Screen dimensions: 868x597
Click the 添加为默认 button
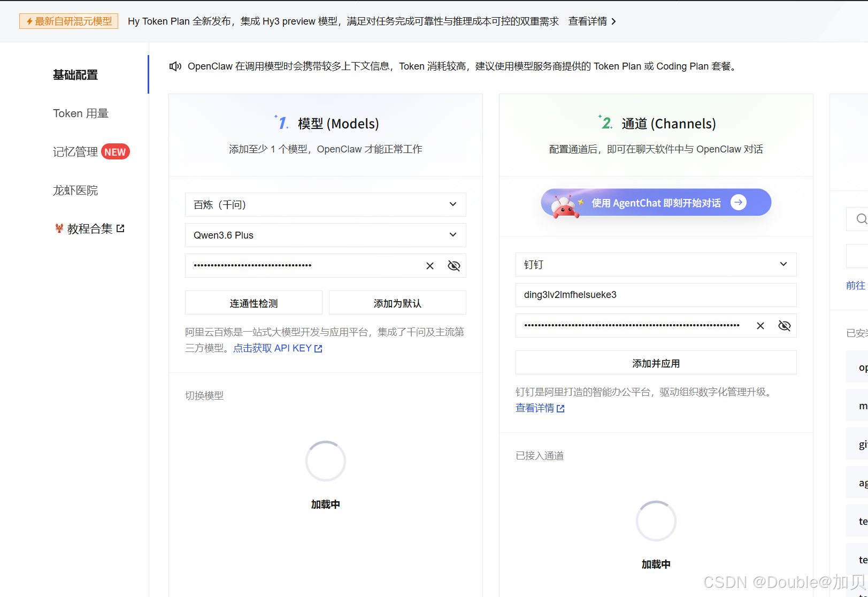pyautogui.click(x=397, y=303)
